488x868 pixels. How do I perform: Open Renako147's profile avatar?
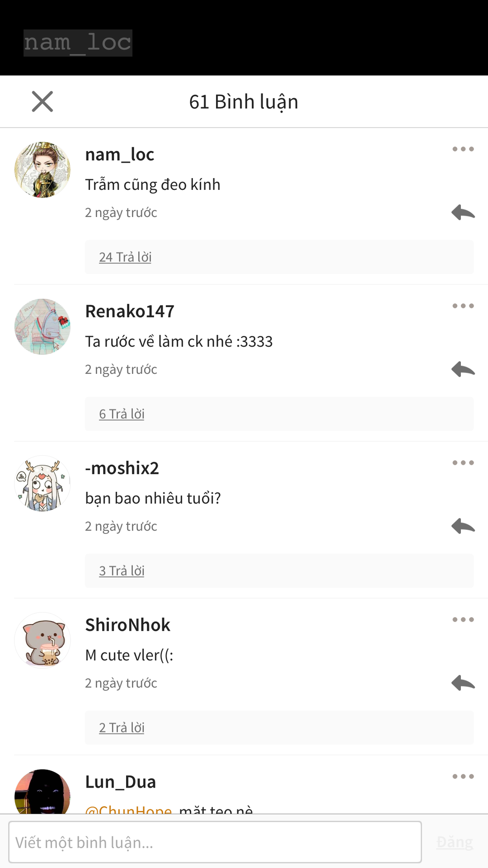42,326
